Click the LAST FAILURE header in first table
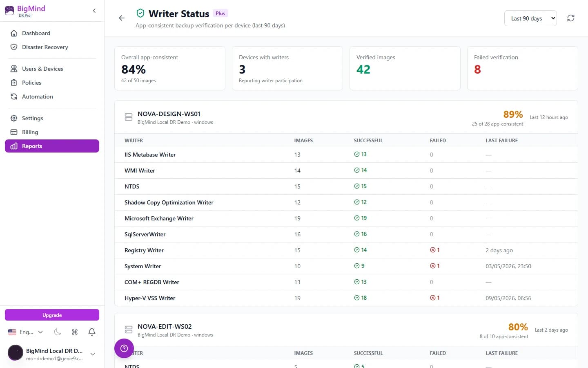Screen dimensions: 588x368 [x=501, y=140]
